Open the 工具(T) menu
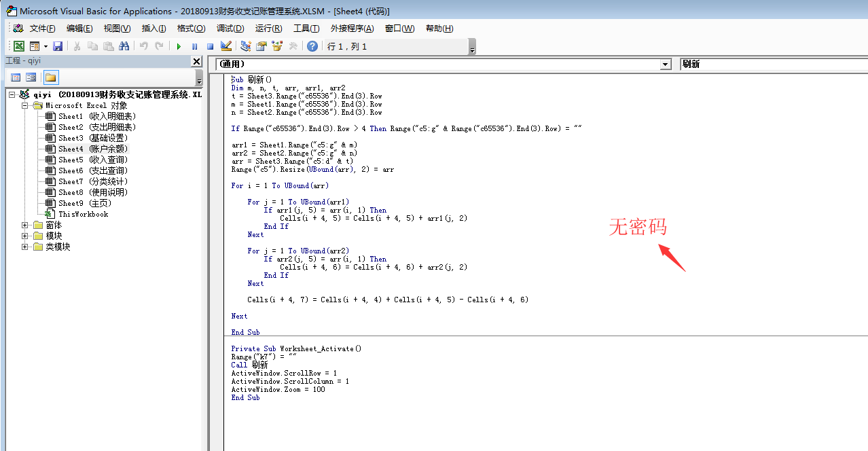 coord(306,29)
